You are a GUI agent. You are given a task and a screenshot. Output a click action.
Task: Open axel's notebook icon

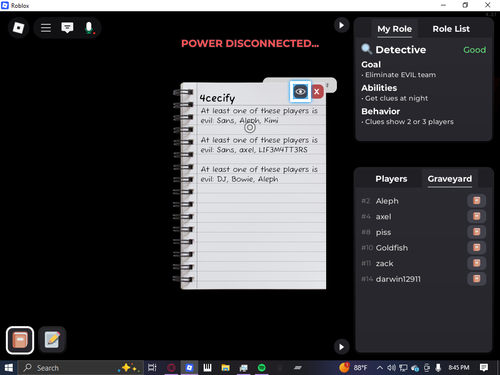(x=477, y=216)
